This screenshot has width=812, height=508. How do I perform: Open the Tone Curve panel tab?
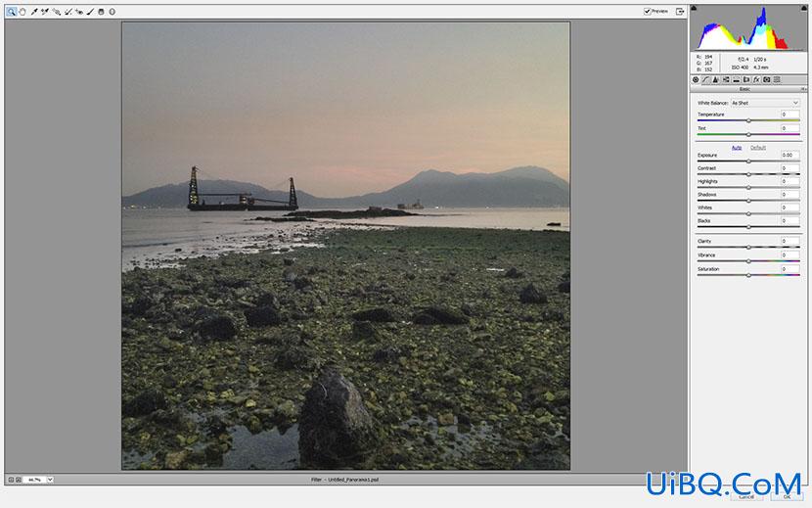(x=705, y=80)
